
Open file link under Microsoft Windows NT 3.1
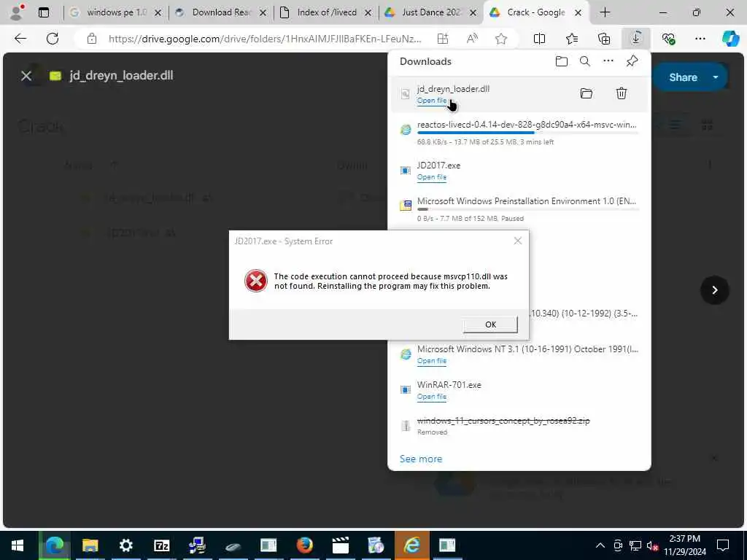432,361
